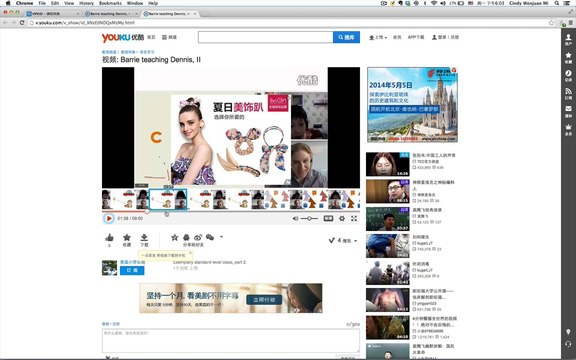This screenshot has width=576, height=360.
Task: Click the address bar URL
Action: click(85, 22)
